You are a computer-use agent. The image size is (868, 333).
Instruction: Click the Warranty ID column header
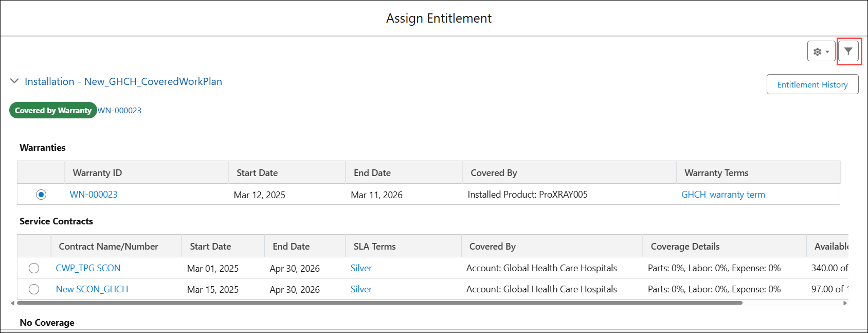147,172
